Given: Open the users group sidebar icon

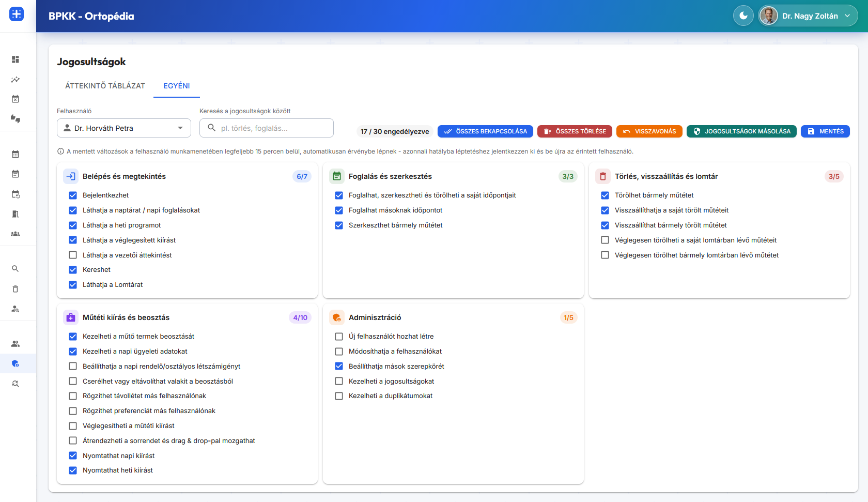Looking at the screenshot, I should point(16,344).
